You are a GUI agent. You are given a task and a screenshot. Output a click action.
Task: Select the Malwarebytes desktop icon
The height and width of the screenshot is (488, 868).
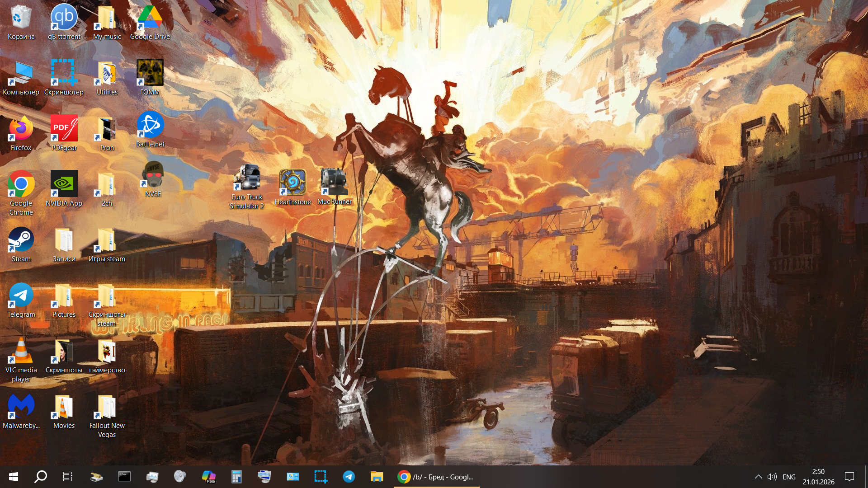21,407
